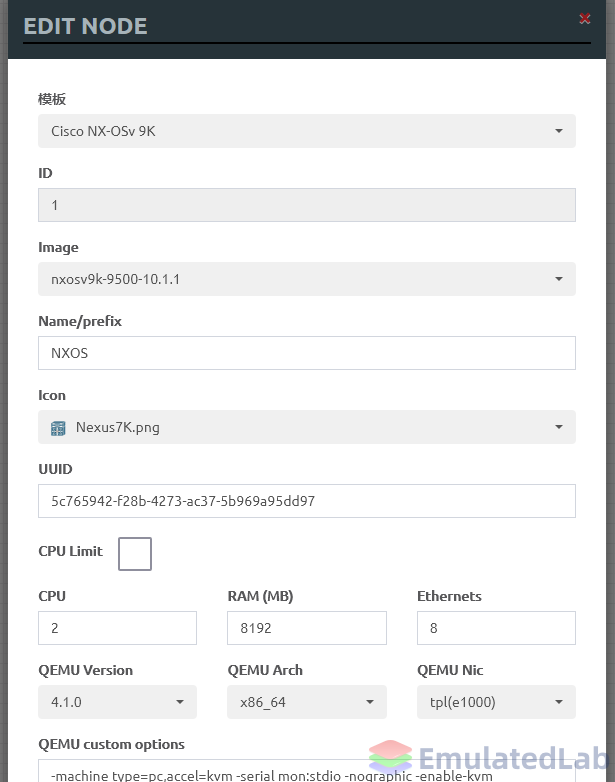This screenshot has width=615, height=782.
Task: Open the QEMU Version dropdown 4.1.0
Action: coord(117,702)
